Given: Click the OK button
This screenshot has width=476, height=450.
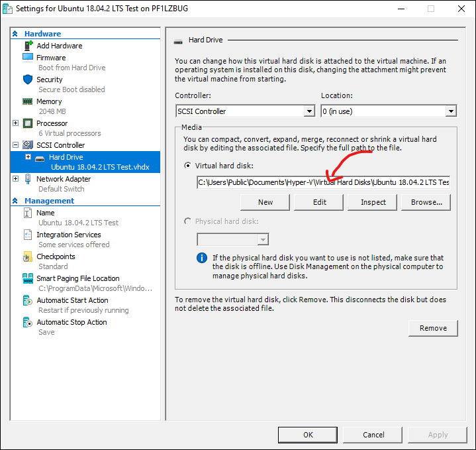Looking at the screenshot, I should (x=308, y=435).
